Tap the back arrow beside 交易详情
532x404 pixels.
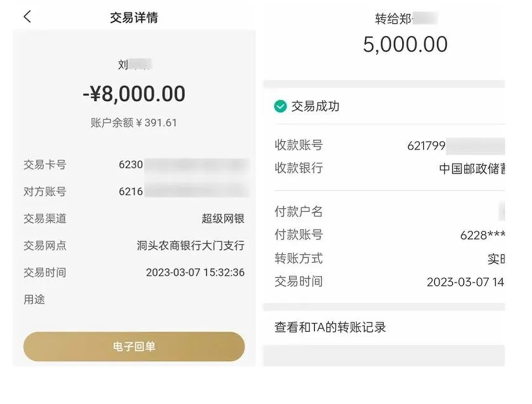27,17
